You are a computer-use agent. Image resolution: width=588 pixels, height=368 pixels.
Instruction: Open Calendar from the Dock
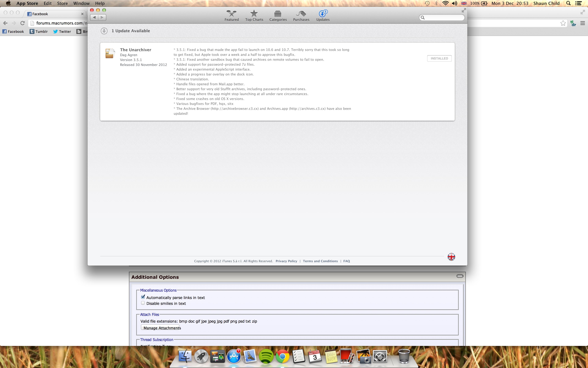tap(315, 356)
